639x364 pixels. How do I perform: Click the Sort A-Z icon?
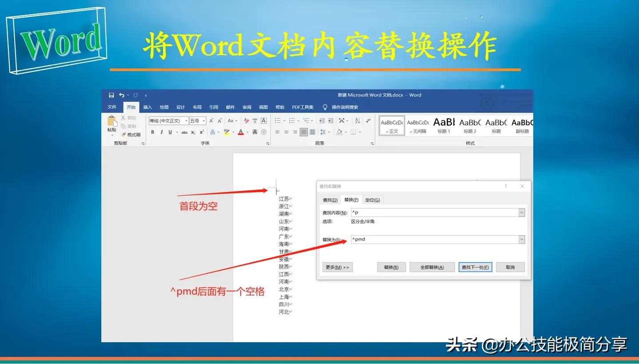[x=358, y=121]
